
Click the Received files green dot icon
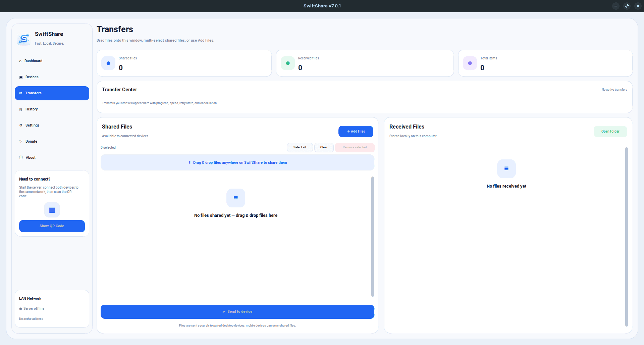point(288,63)
